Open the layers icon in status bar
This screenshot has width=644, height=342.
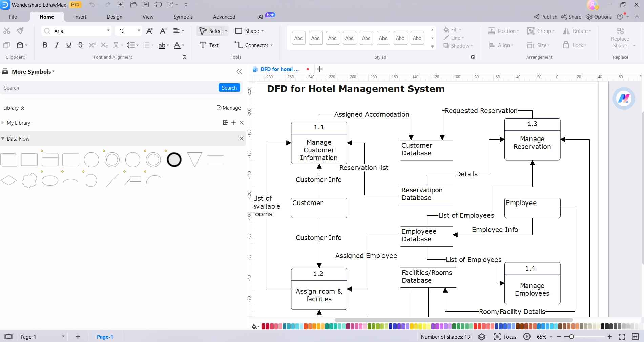pos(482,337)
